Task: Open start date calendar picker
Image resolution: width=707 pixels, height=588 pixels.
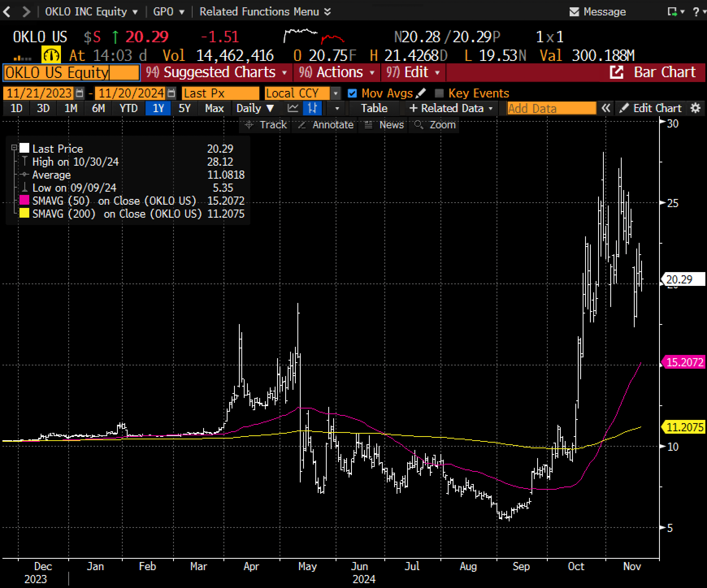Action: [x=80, y=93]
